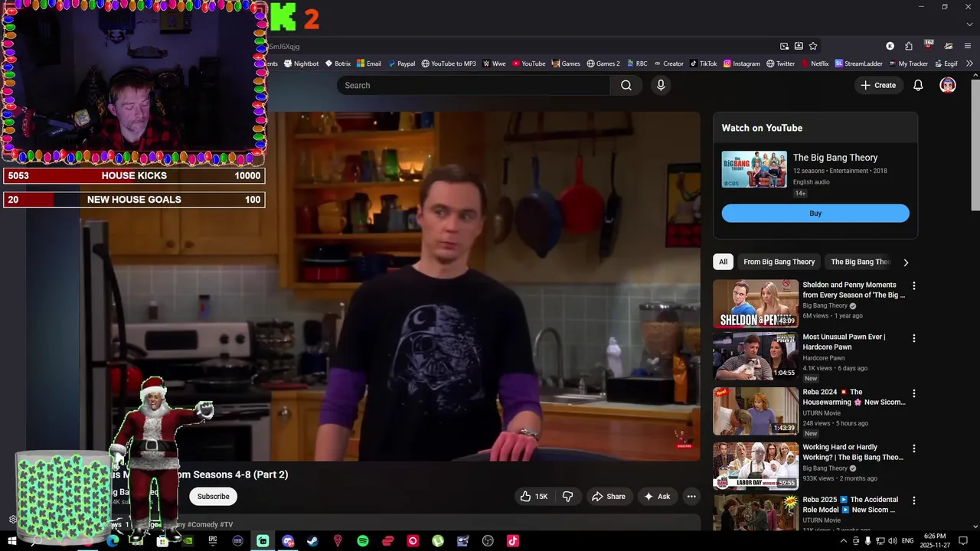Click the install/download page icon in address bar
980x551 pixels.
pos(799,46)
